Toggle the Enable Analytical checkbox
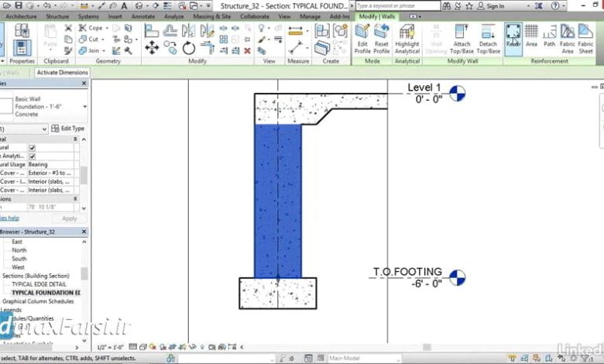 32,156
